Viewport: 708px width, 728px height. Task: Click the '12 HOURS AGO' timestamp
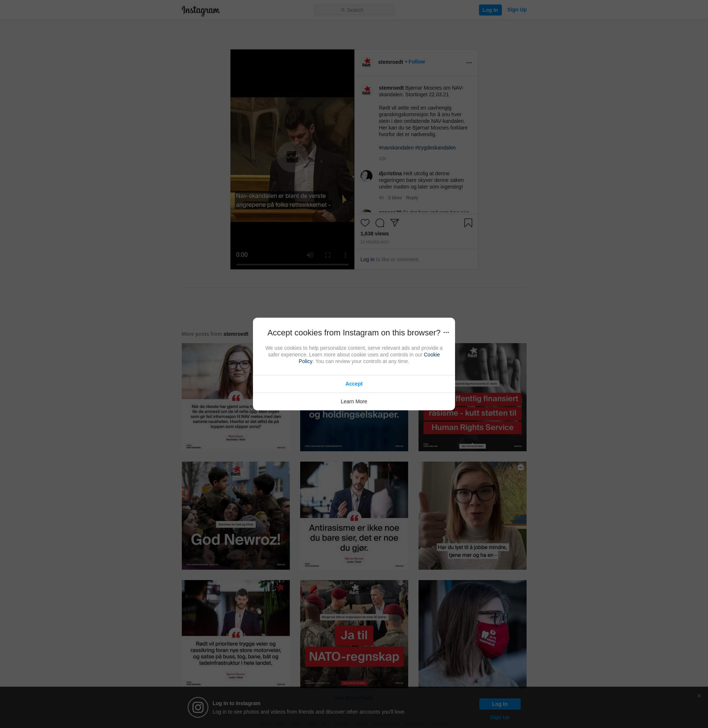point(374,242)
